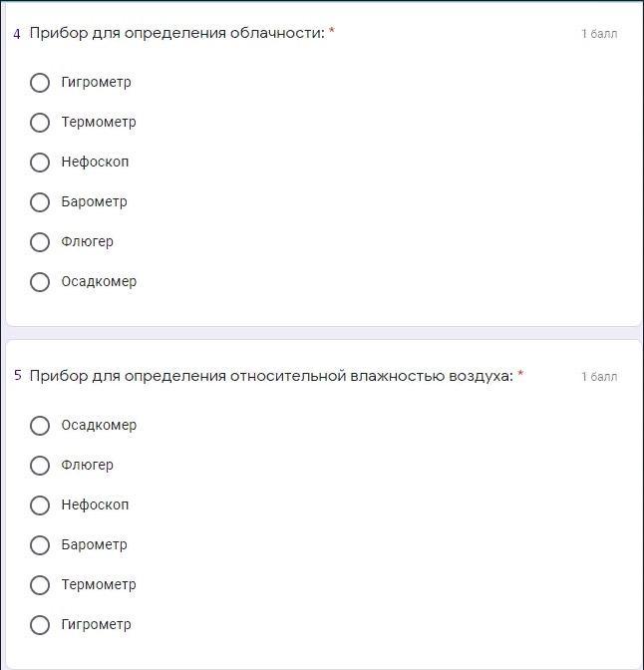
Task: Choose Термометр in the cloudiness question
Action: 40,123
